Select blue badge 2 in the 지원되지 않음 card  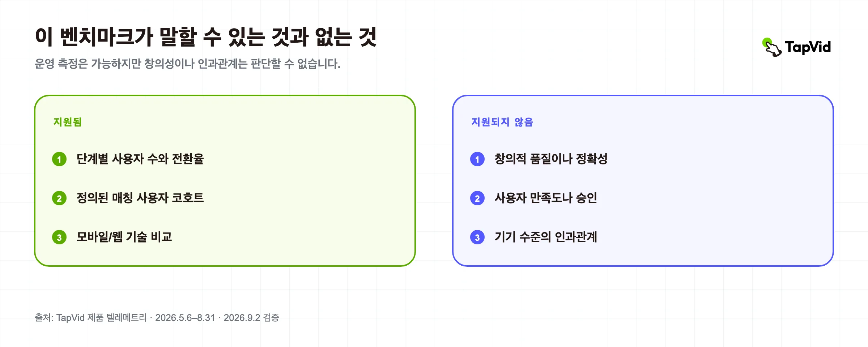477,198
